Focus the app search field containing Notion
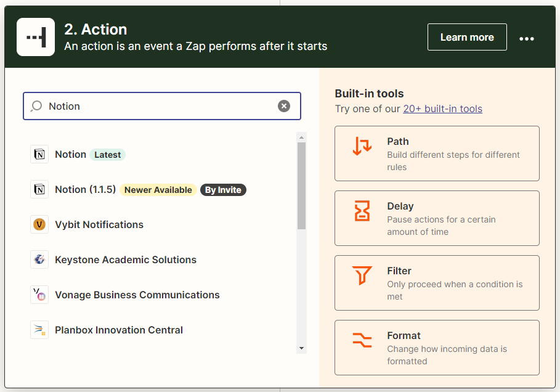Screen dimensions: 560x392 (162, 106)
